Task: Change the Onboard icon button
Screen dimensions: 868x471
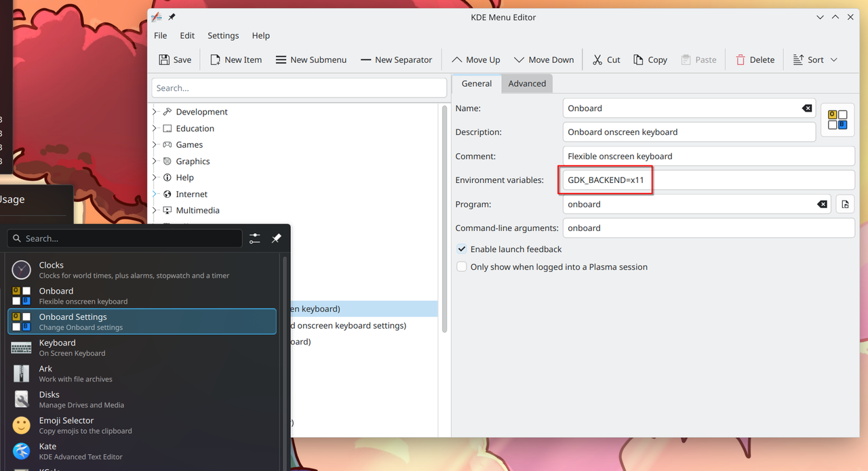Action: (837, 120)
